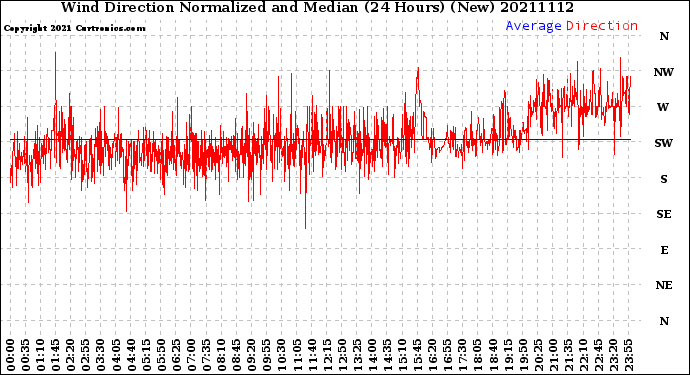The width and height of the screenshot is (690, 375).
Task: Click the red 'Direction' legend label
Action: tap(602, 26)
